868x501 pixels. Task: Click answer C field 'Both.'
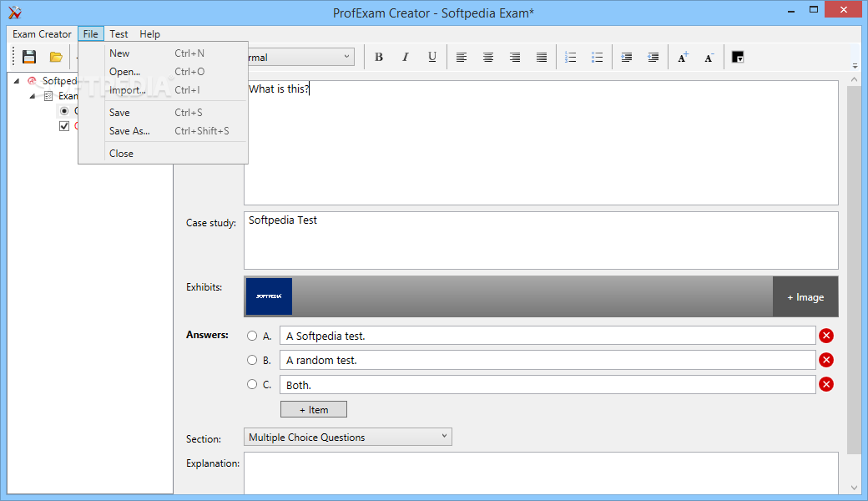548,384
